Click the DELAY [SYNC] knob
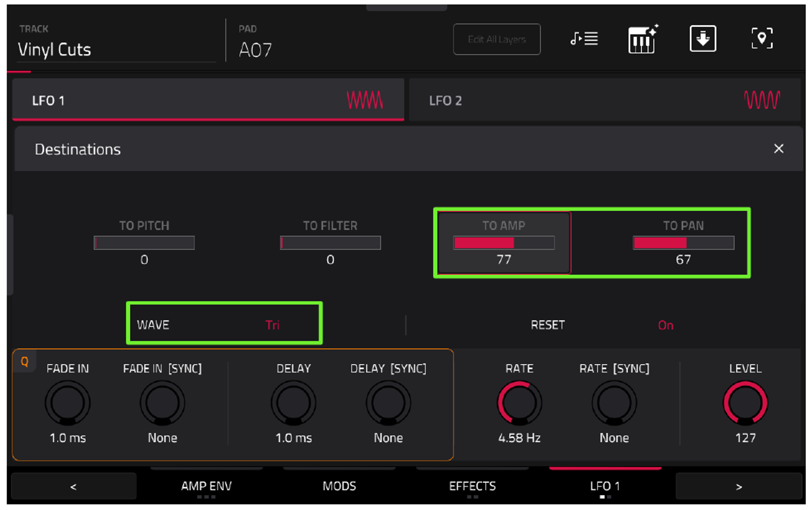The image size is (812, 510). point(388,403)
